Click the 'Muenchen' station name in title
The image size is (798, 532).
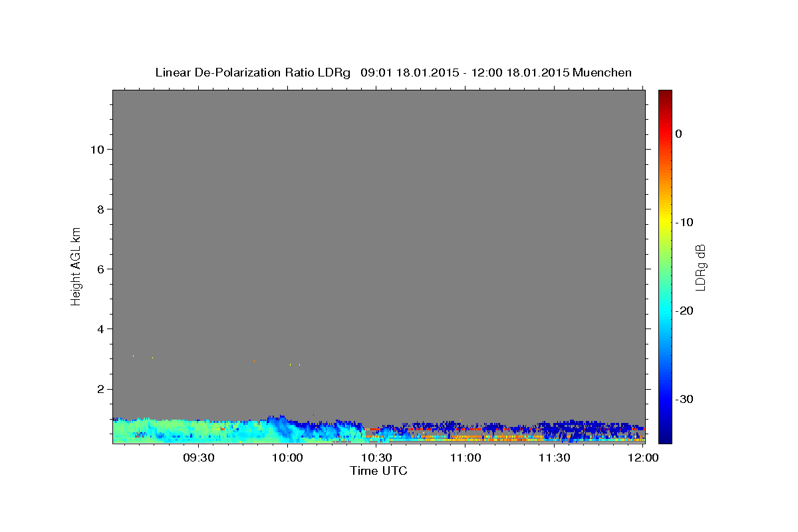click(602, 72)
